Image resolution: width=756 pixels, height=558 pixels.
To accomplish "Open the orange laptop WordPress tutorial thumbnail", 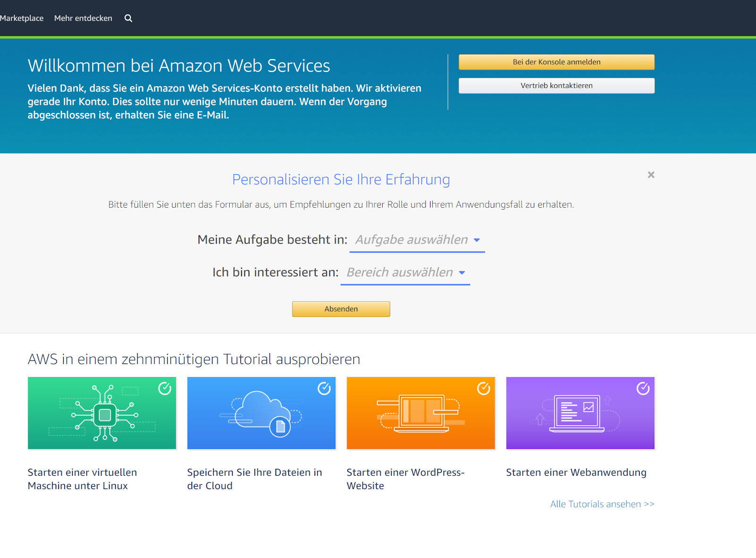I will (x=421, y=413).
